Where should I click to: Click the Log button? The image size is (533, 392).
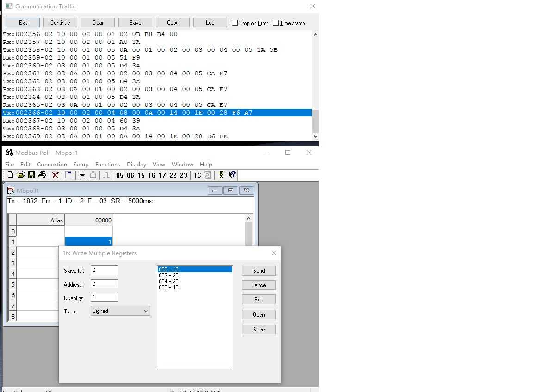coord(210,22)
